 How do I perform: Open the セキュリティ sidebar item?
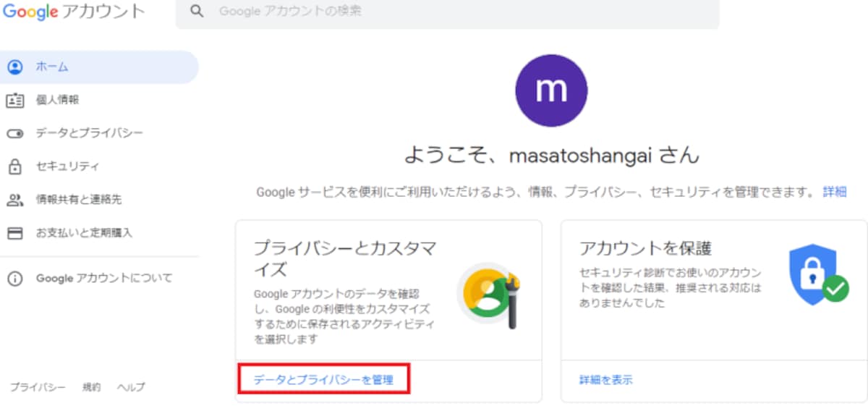tap(68, 166)
